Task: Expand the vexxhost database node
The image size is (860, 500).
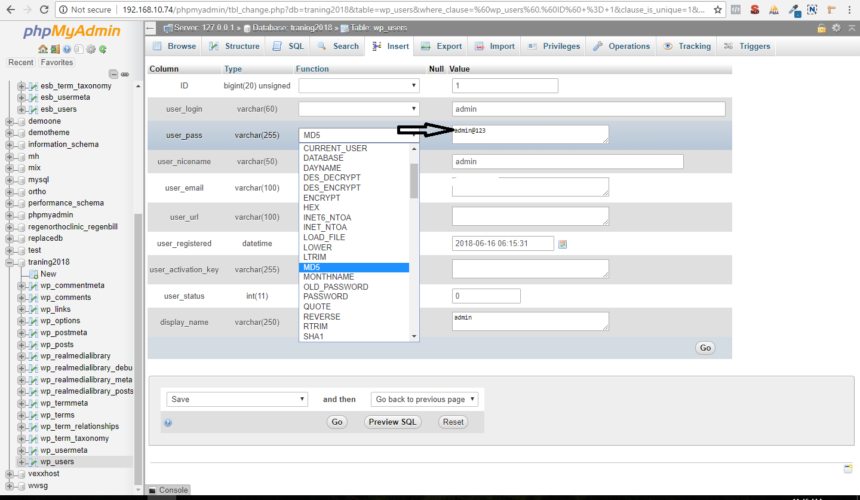Action: click(x=9, y=474)
